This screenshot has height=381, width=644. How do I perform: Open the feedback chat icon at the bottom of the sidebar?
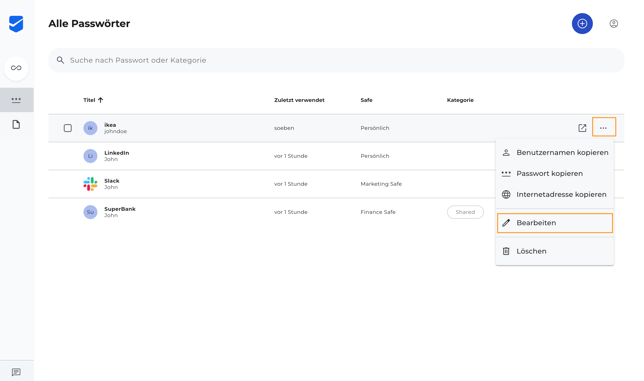16,372
